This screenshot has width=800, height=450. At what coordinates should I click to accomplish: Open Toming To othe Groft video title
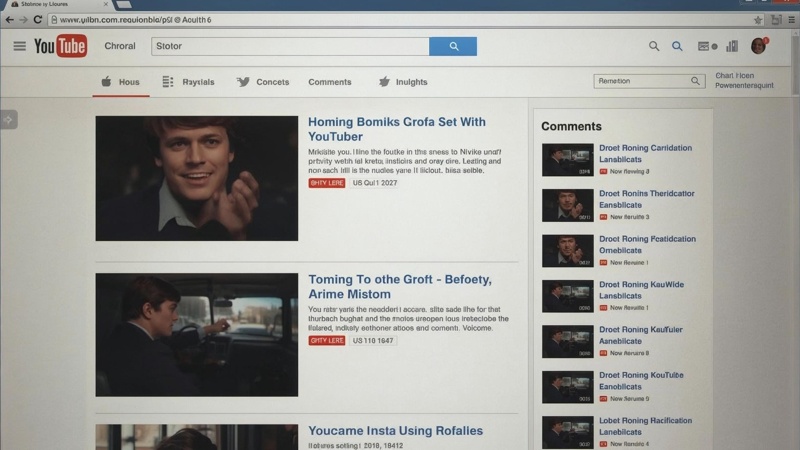click(399, 287)
